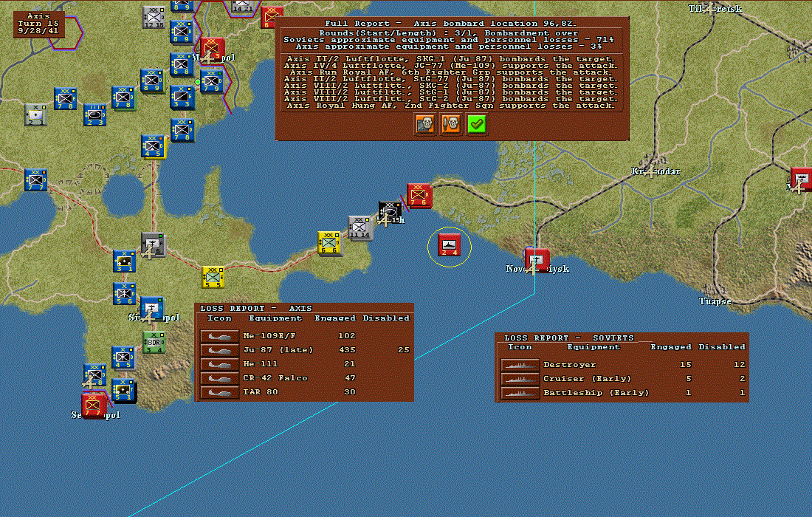Viewport: 812px width, 517px height.
Task: Select blue brigade unit marked 3 3
Action: click(x=182, y=98)
